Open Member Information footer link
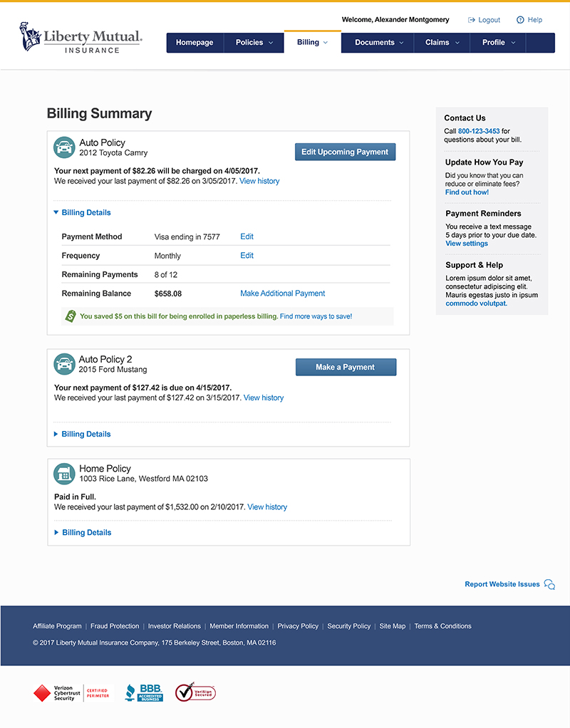This screenshot has height=728, width=570. point(239,626)
